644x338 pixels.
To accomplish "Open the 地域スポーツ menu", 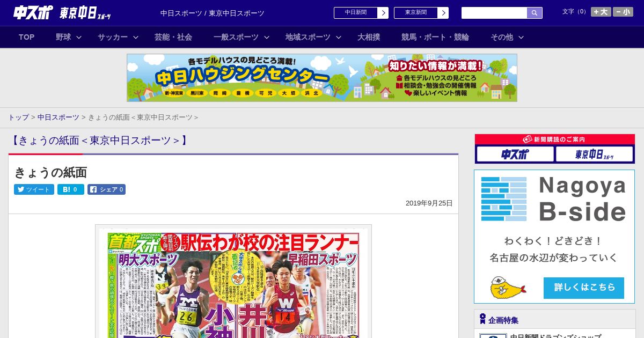I will pos(308,37).
